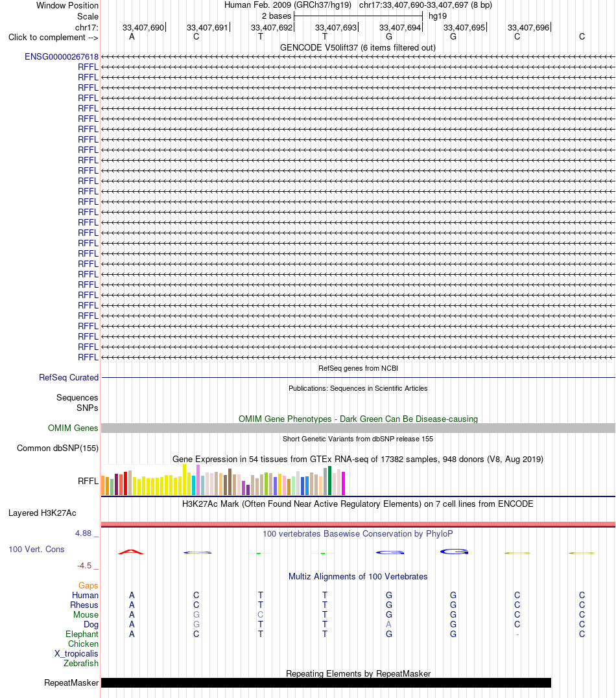Click the ENSG00000267618 intron arrow line
The image size is (616, 698).
click(358, 56)
